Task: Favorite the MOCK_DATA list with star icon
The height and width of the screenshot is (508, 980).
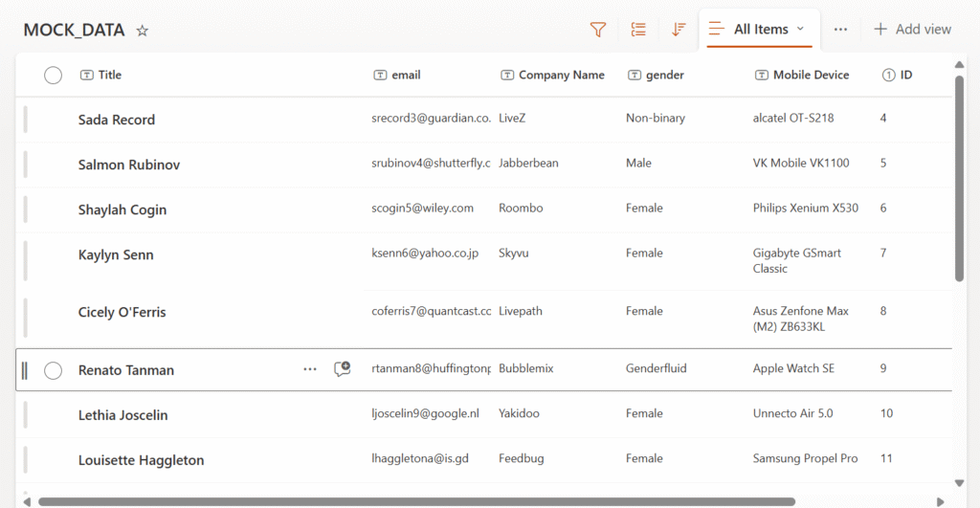Action: tap(143, 31)
